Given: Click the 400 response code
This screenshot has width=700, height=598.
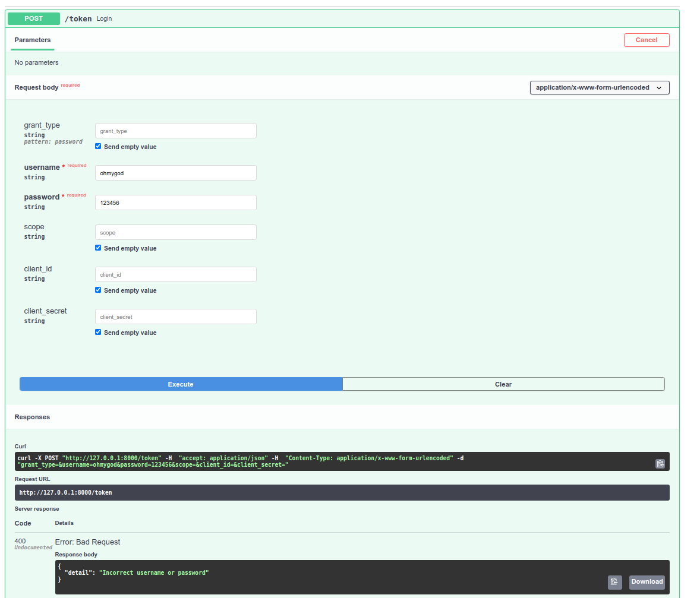Looking at the screenshot, I should (20, 541).
